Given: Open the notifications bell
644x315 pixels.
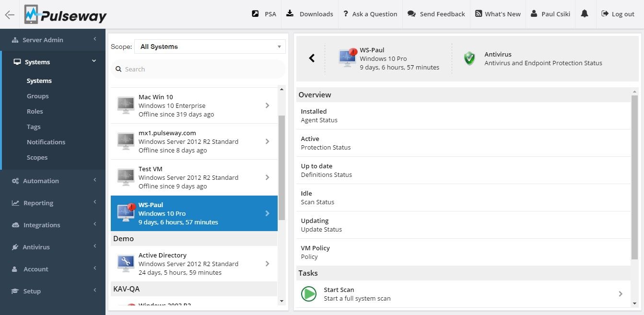Looking at the screenshot, I should 584,14.
